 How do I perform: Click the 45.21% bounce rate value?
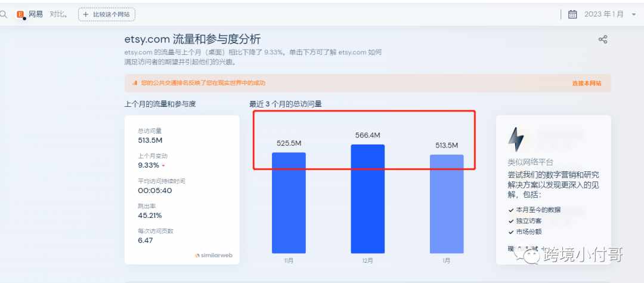coord(150,215)
